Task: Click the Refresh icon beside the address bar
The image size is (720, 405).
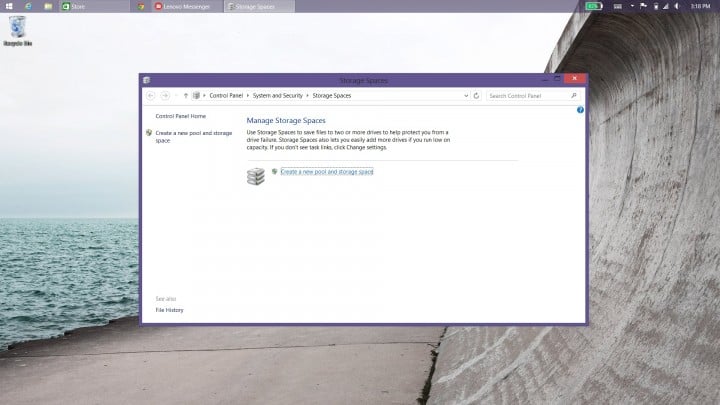Action: [476, 95]
